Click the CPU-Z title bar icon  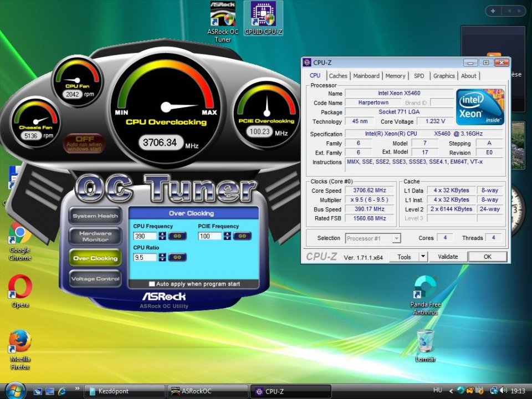[307, 63]
